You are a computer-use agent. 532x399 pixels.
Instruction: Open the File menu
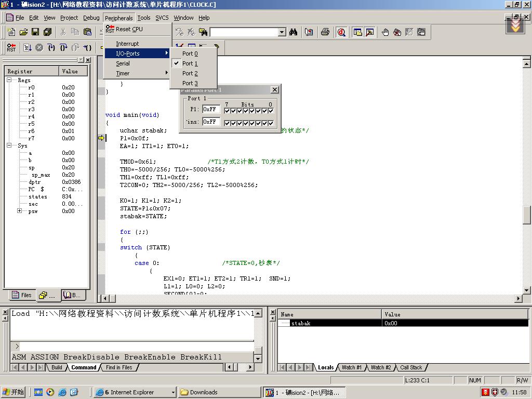[x=20, y=18]
